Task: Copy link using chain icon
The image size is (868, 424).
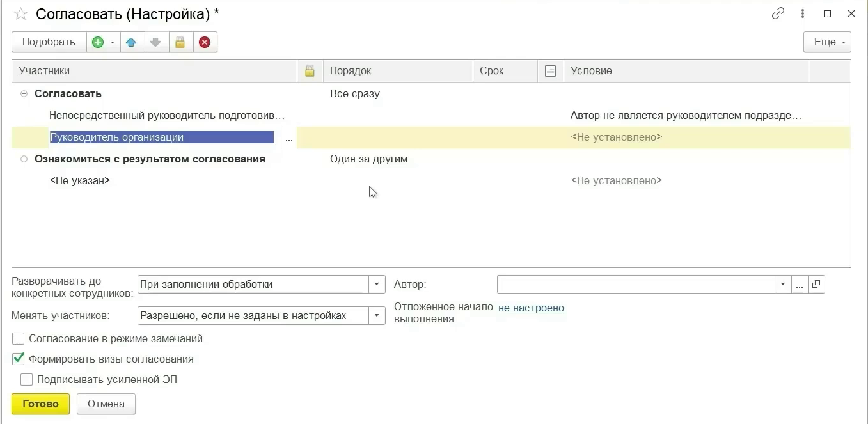Action: click(778, 13)
